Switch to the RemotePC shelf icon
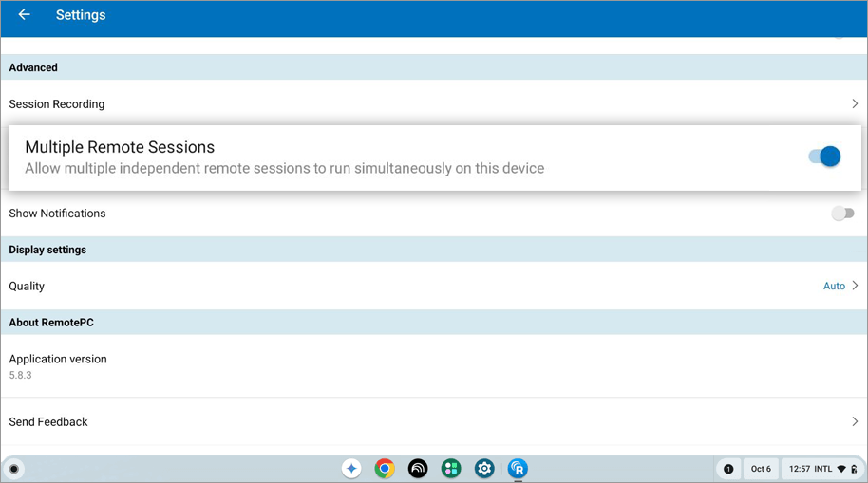The width and height of the screenshot is (868, 483). pyautogui.click(x=518, y=469)
